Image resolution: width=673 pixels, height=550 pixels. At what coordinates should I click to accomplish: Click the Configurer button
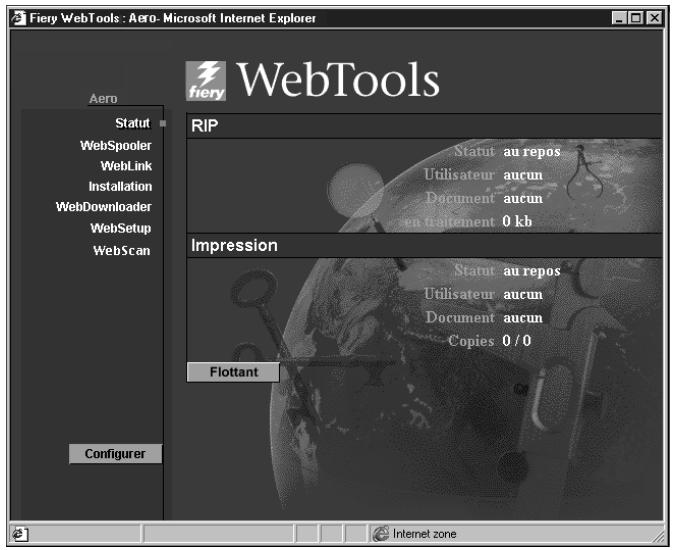coord(115,454)
